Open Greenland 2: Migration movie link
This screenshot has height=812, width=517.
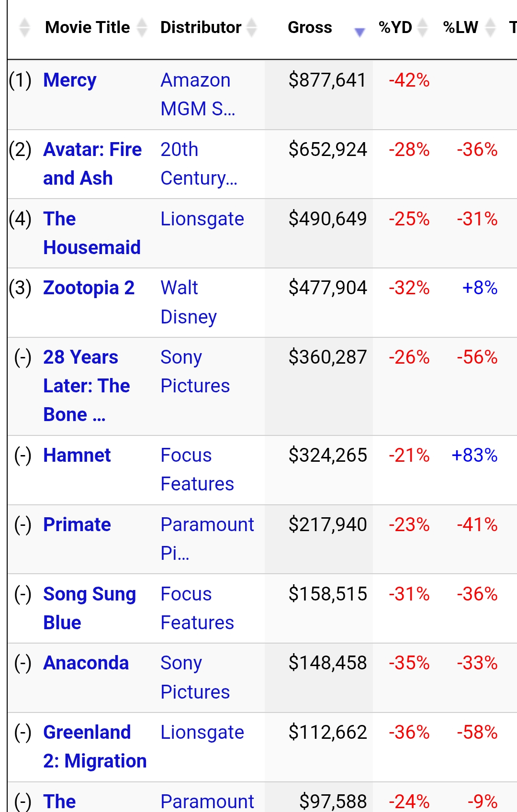[95, 746]
